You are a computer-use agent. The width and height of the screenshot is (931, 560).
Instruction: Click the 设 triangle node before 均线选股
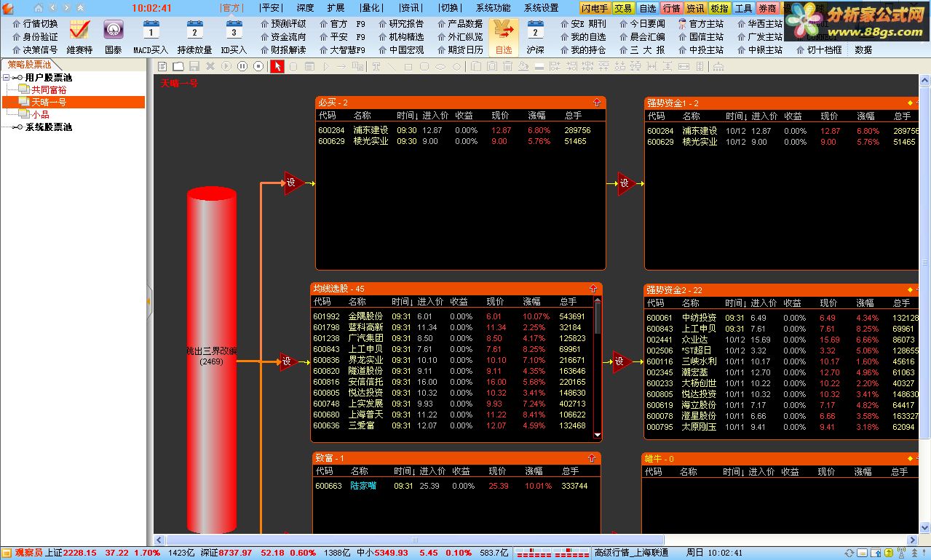[x=288, y=361]
